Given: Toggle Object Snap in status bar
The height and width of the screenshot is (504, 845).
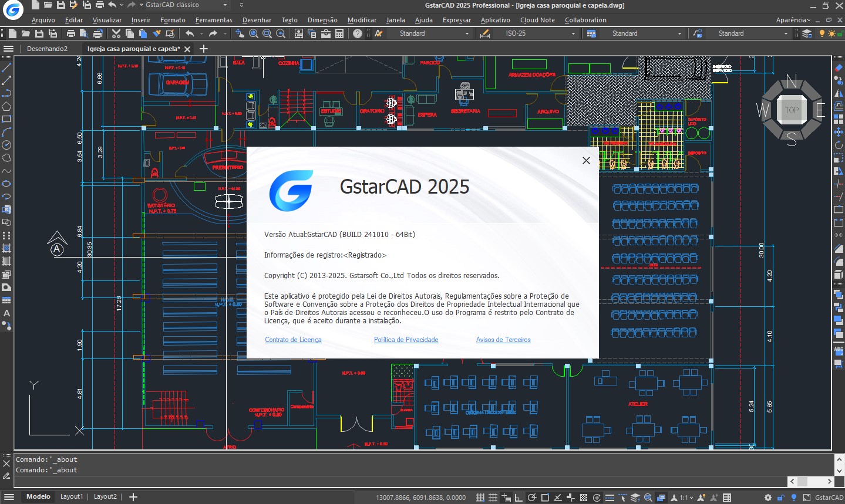Looking at the screenshot, I should coord(545,498).
